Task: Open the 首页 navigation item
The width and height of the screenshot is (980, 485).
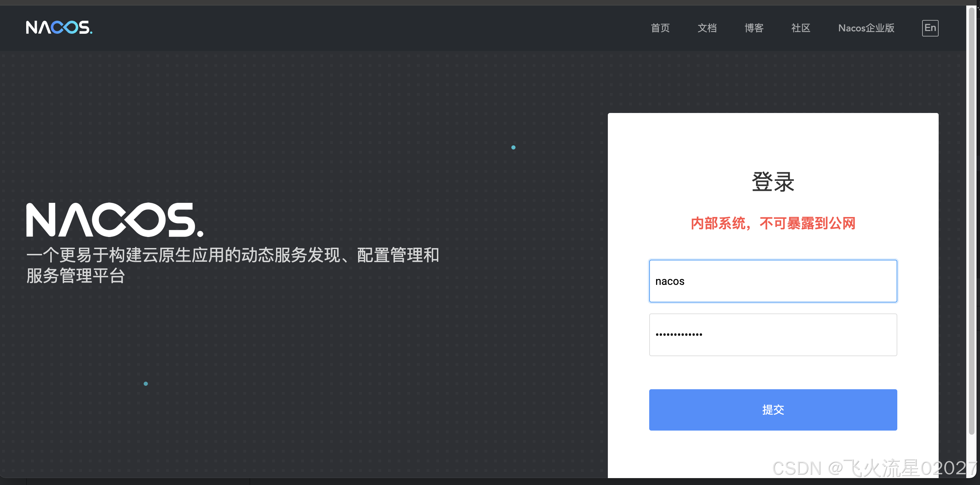Action: tap(660, 28)
